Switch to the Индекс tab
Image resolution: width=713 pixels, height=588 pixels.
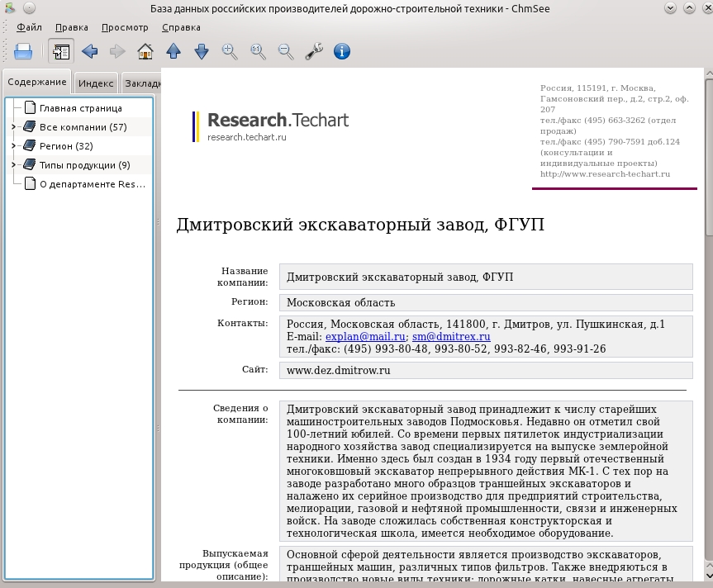coord(96,83)
